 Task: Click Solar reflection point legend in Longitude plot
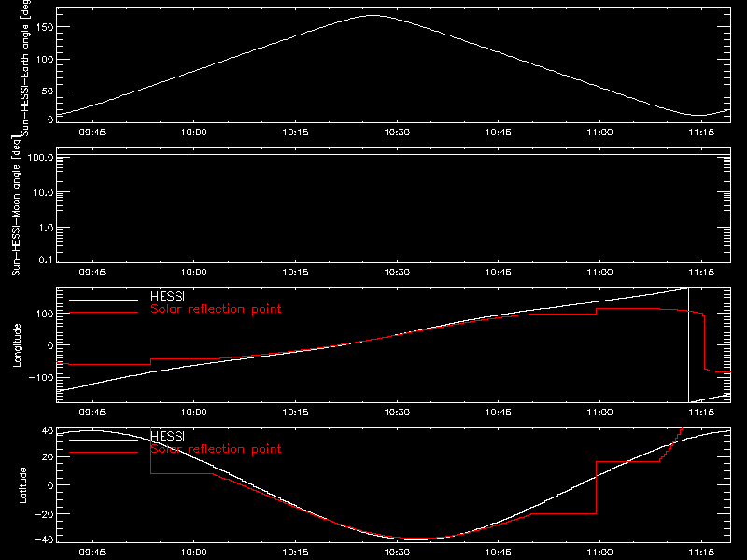[216, 309]
